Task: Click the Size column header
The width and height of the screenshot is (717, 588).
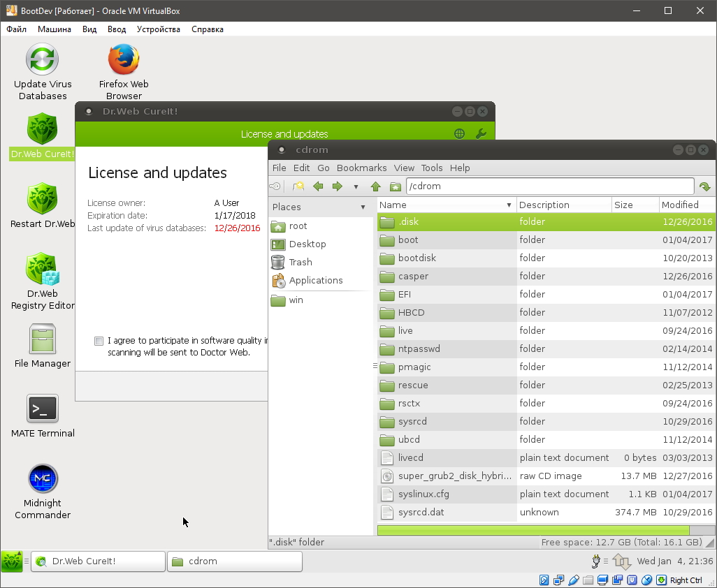Action: pyautogui.click(x=635, y=205)
